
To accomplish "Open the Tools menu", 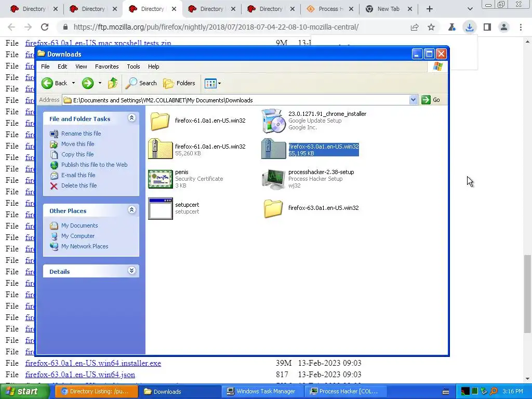I will point(134,66).
